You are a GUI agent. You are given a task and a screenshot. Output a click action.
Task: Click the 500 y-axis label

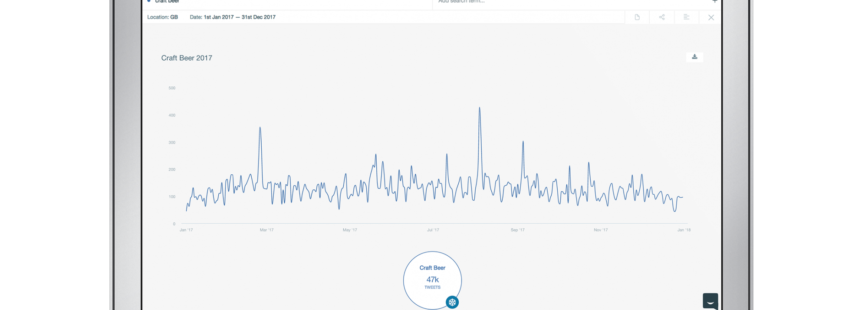(172, 88)
